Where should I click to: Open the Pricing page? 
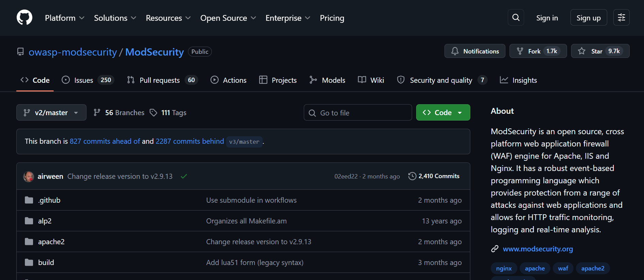pyautogui.click(x=332, y=18)
